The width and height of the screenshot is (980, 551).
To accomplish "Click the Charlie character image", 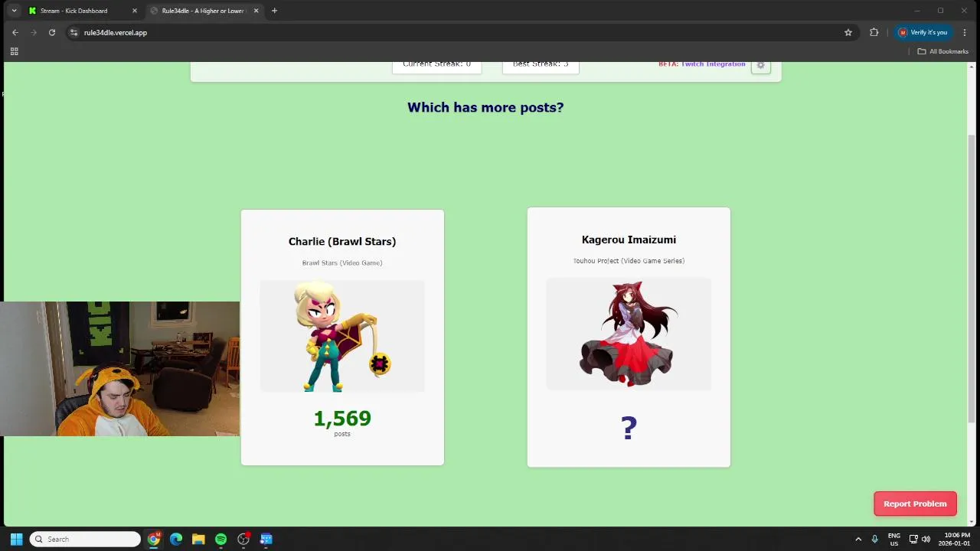I will pos(342,336).
